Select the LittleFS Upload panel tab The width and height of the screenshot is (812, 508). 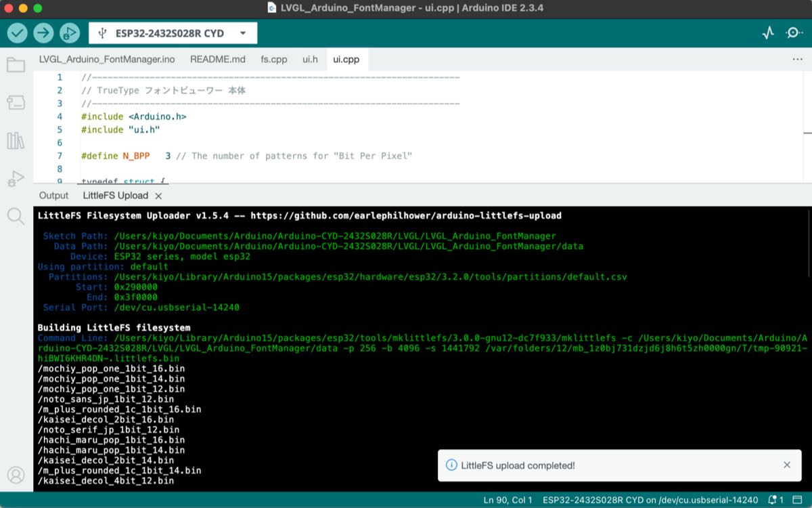(115, 196)
